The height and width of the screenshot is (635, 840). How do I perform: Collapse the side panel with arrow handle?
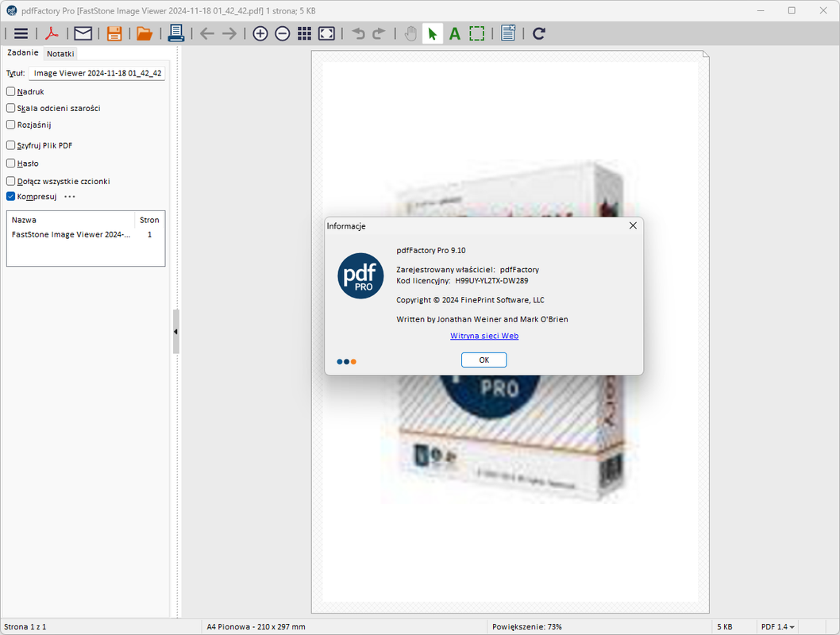coord(175,332)
